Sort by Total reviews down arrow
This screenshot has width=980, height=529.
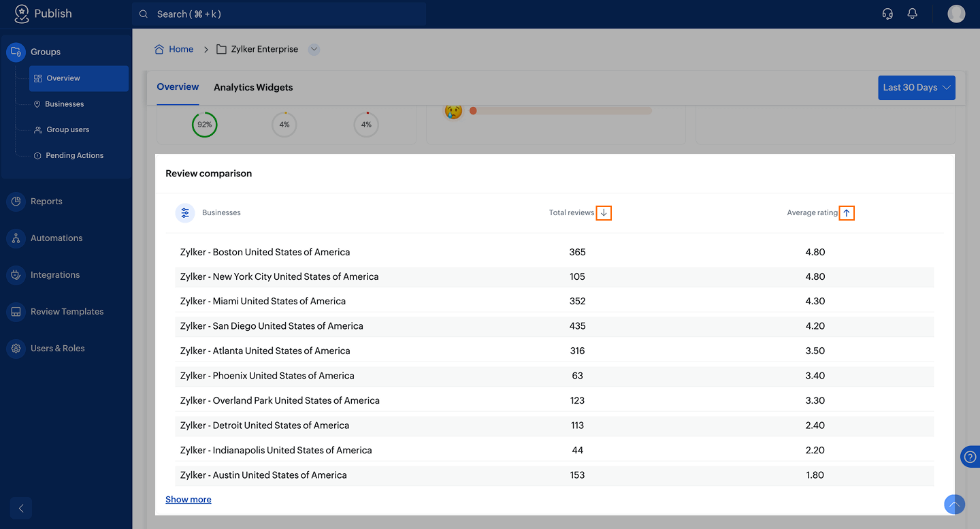click(x=604, y=213)
